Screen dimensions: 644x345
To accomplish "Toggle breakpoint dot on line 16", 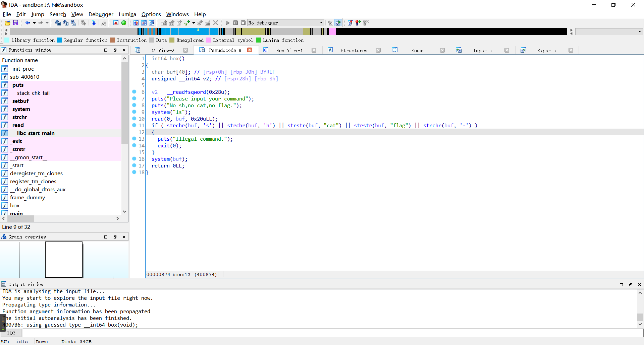I will pyautogui.click(x=134, y=159).
